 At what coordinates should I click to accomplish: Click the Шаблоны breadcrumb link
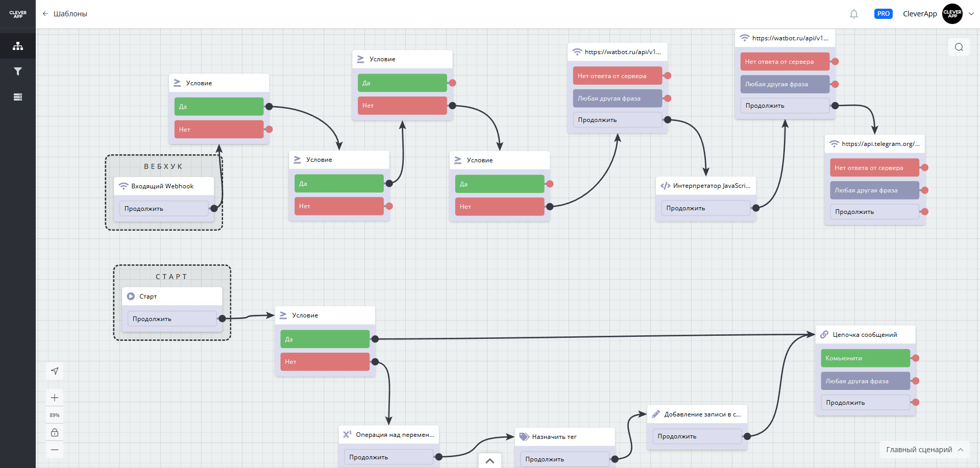tap(70, 14)
